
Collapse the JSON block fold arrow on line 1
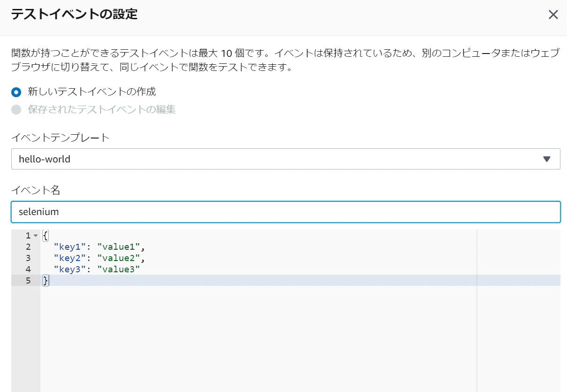(x=36, y=235)
